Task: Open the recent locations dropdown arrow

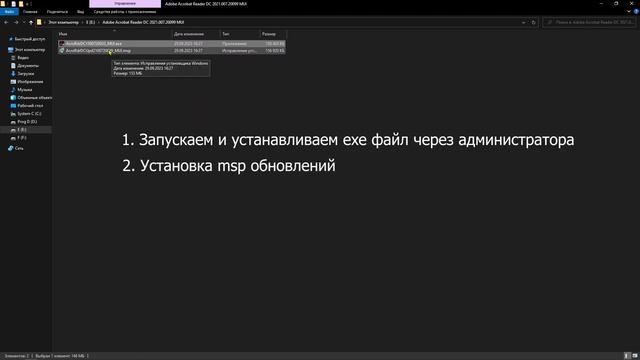Action: coord(24,22)
